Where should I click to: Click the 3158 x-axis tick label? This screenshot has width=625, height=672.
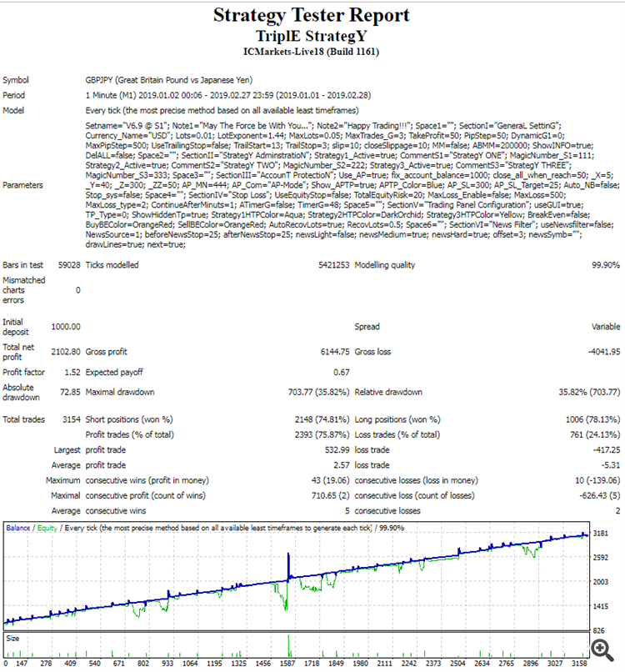point(579,664)
